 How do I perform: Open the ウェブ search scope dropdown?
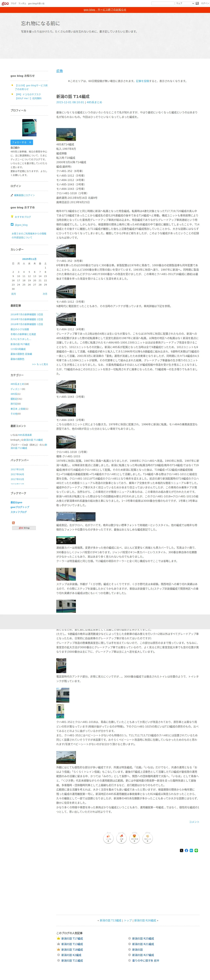tap(185, 3)
